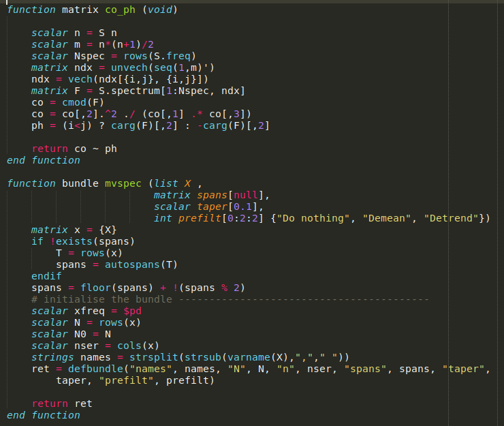Click the 'cols(x)' call
This screenshot has height=426, width=504.
click(138, 346)
